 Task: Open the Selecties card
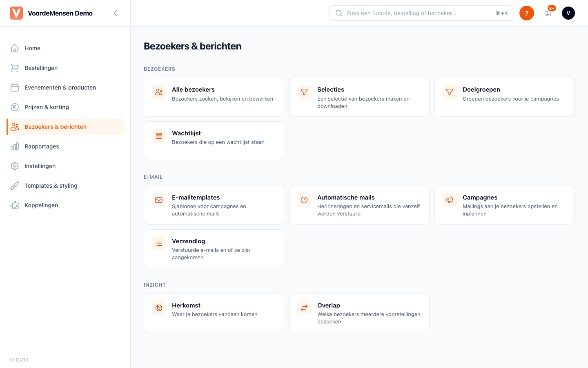click(x=359, y=97)
